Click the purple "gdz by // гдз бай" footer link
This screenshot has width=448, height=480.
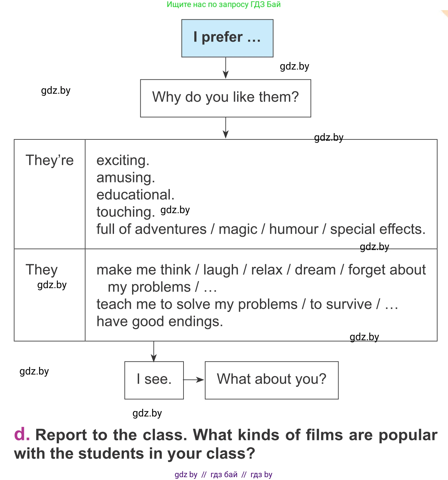(223, 474)
